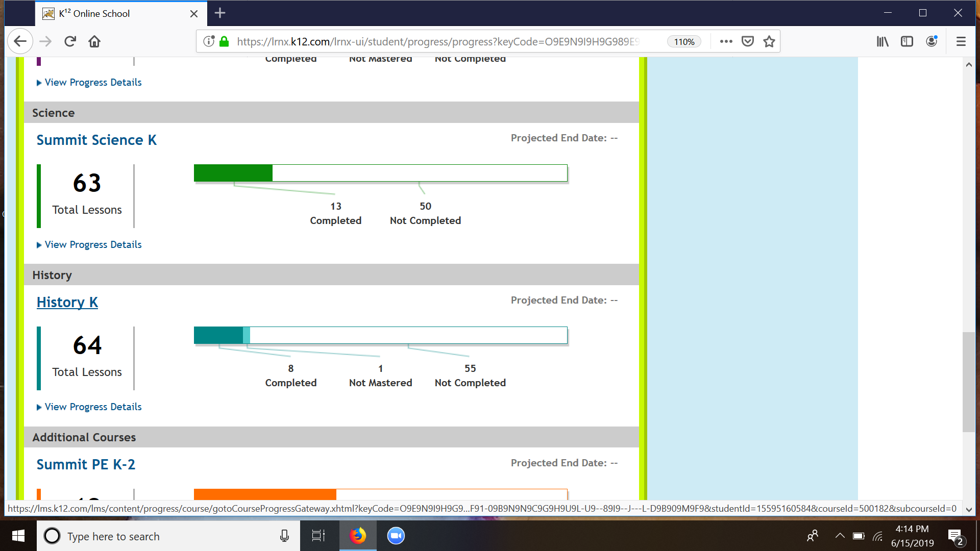
Task: Open the Firefox hamburger menu
Action: pos(961,41)
